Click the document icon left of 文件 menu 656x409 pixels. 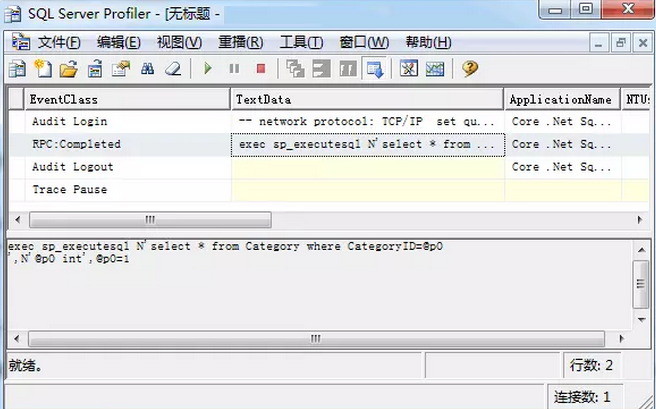click(21, 42)
